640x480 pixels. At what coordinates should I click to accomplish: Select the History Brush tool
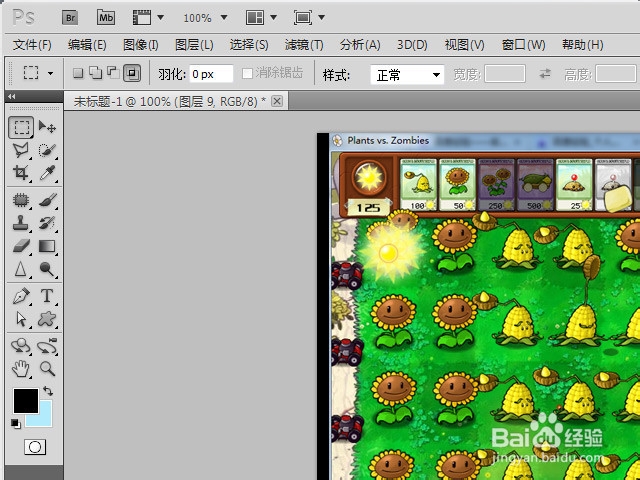[47, 223]
